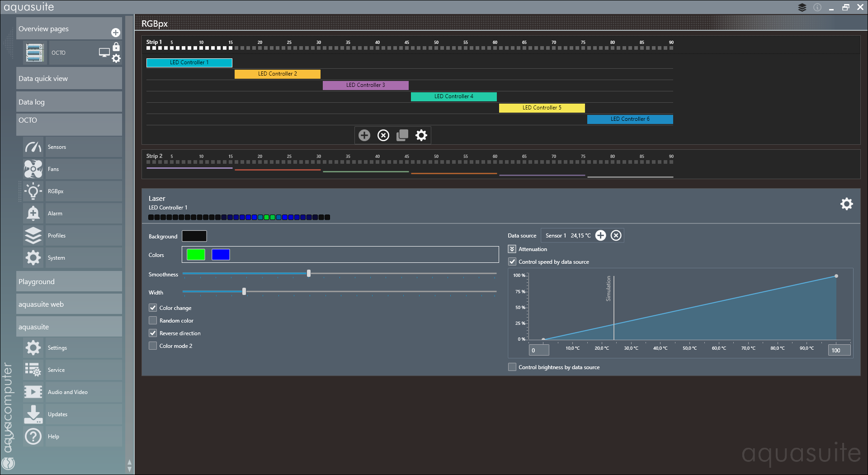Select LED Controller 3 bar

tap(366, 85)
